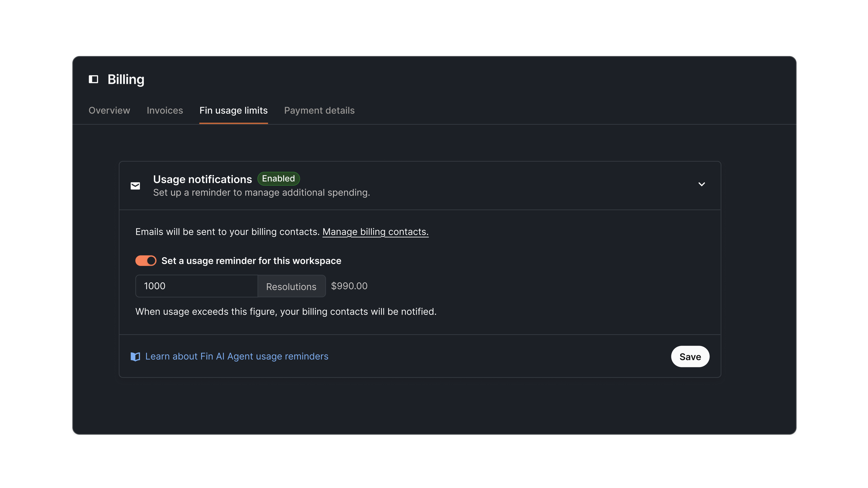
Task: Click the Resolutions unit segment
Action: point(291,286)
